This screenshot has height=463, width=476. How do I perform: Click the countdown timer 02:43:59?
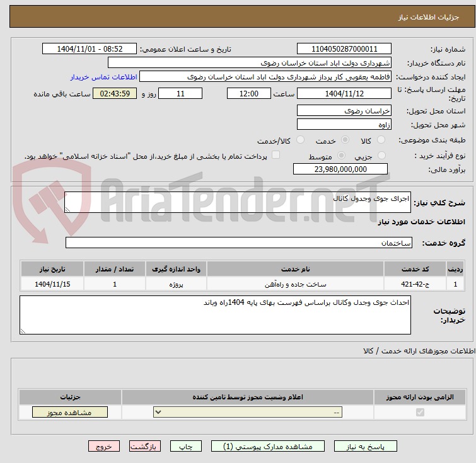point(115,93)
